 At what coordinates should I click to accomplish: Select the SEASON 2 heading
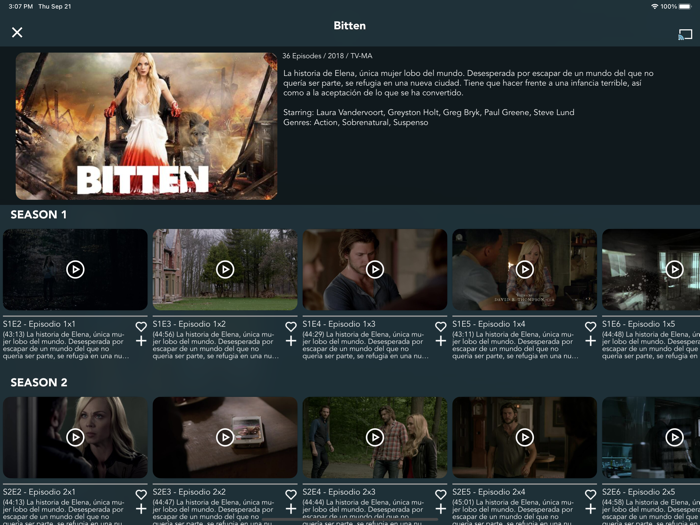[39, 383]
